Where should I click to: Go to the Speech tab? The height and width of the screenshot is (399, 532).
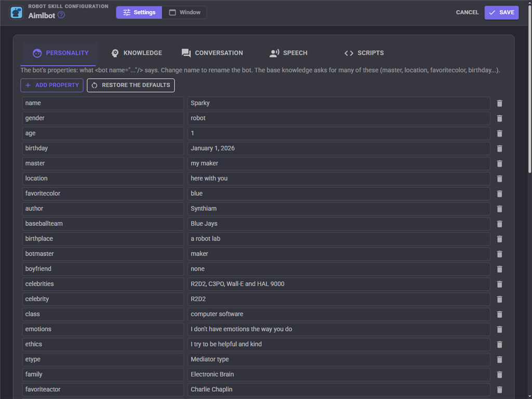[x=288, y=54]
